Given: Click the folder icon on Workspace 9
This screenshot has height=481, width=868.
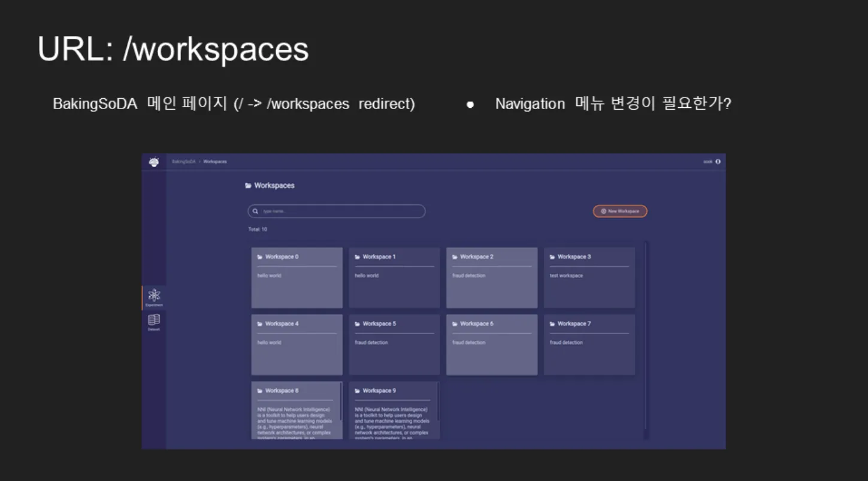Looking at the screenshot, I should click(358, 391).
